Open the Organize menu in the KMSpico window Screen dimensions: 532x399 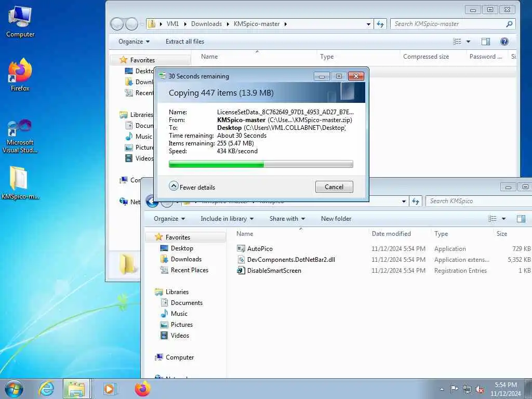(x=169, y=219)
